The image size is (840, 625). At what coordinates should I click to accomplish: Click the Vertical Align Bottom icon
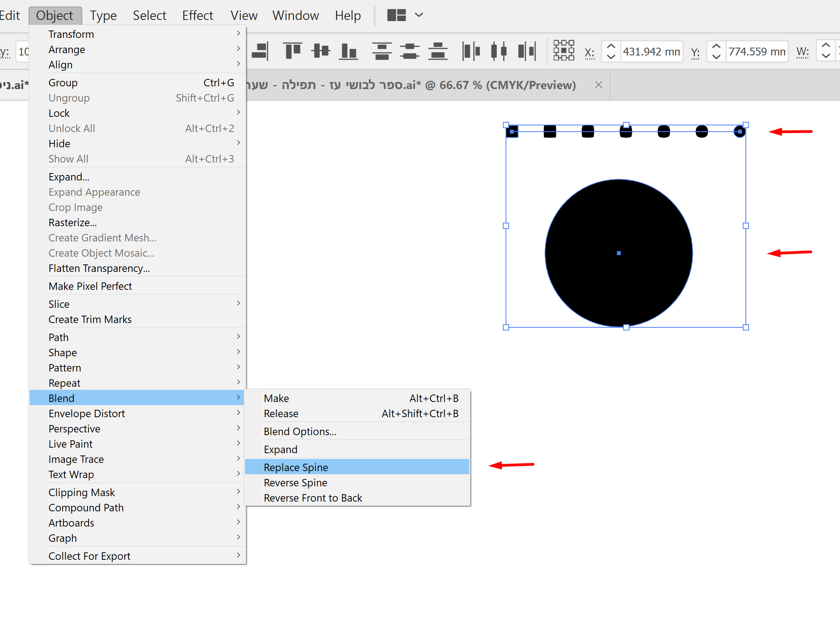coord(349,51)
